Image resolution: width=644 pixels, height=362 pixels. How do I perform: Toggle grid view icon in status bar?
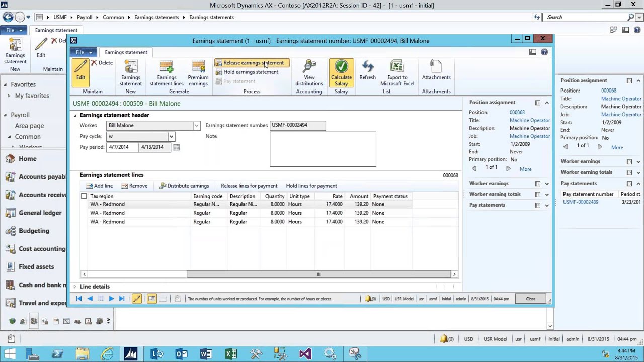151,299
